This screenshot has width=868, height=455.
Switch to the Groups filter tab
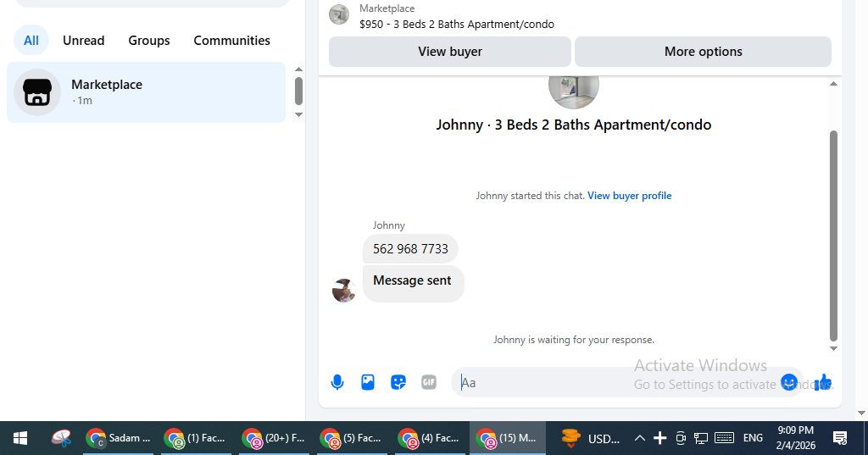click(x=149, y=41)
